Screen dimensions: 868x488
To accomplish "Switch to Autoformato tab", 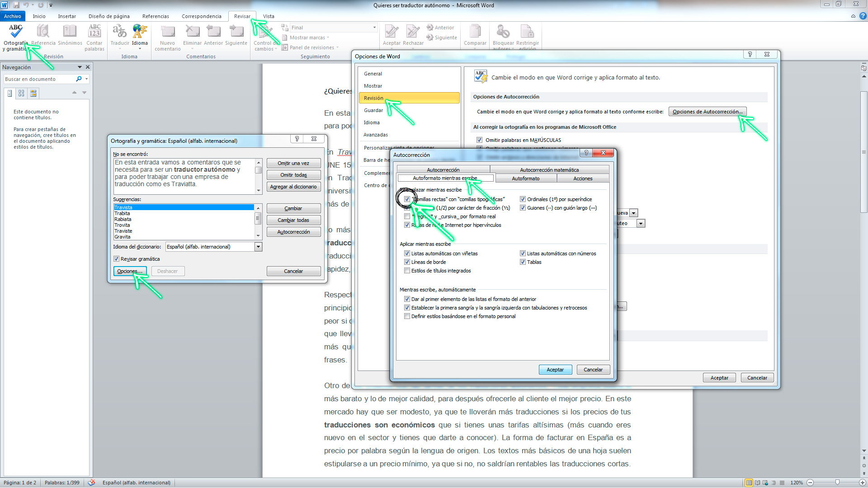I will (526, 178).
